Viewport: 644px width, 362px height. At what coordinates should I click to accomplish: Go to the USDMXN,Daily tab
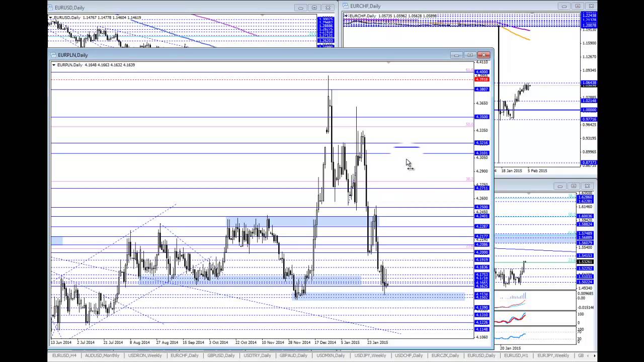click(330, 355)
